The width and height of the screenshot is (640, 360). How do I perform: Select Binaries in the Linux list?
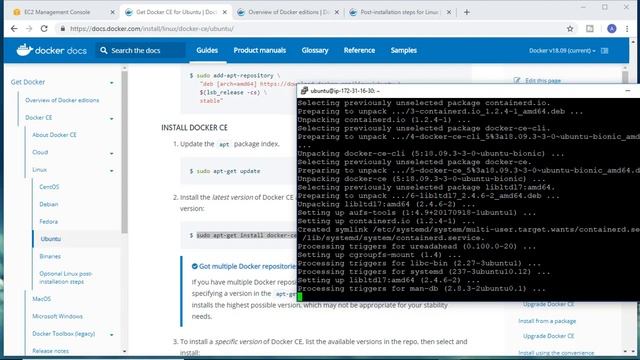pyautogui.click(x=50, y=256)
